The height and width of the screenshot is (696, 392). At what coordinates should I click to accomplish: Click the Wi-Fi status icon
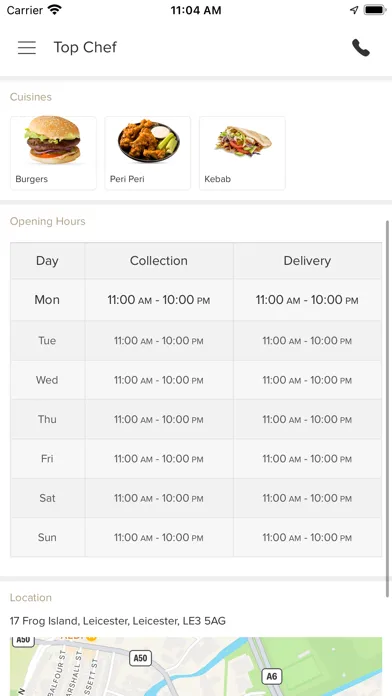(x=55, y=10)
